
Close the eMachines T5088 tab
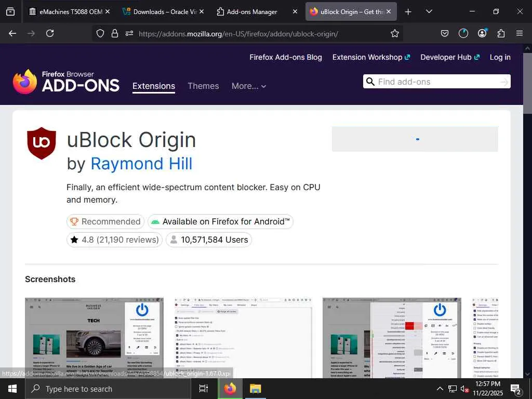(108, 11)
